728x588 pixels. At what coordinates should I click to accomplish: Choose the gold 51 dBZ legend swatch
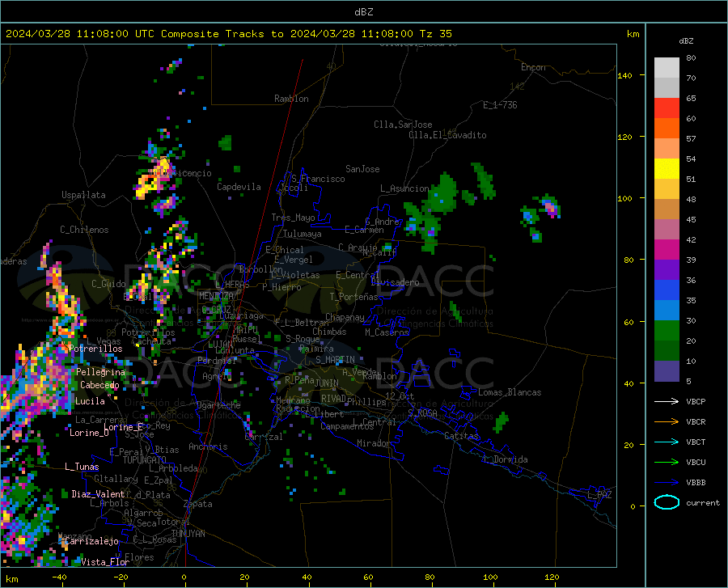coord(667,189)
